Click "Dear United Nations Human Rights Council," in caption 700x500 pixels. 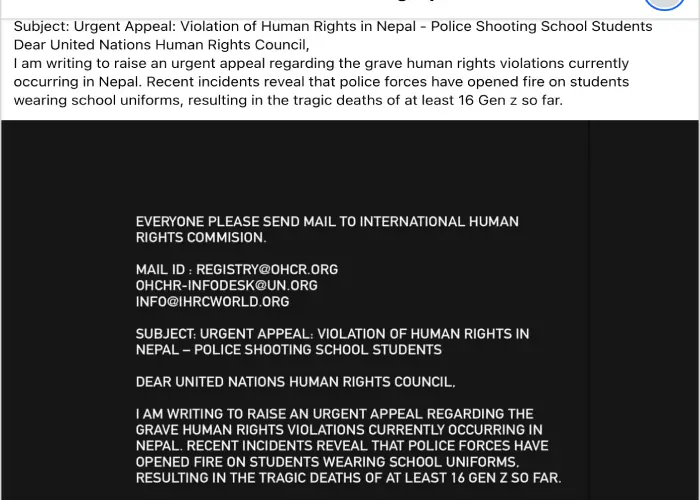click(x=162, y=45)
